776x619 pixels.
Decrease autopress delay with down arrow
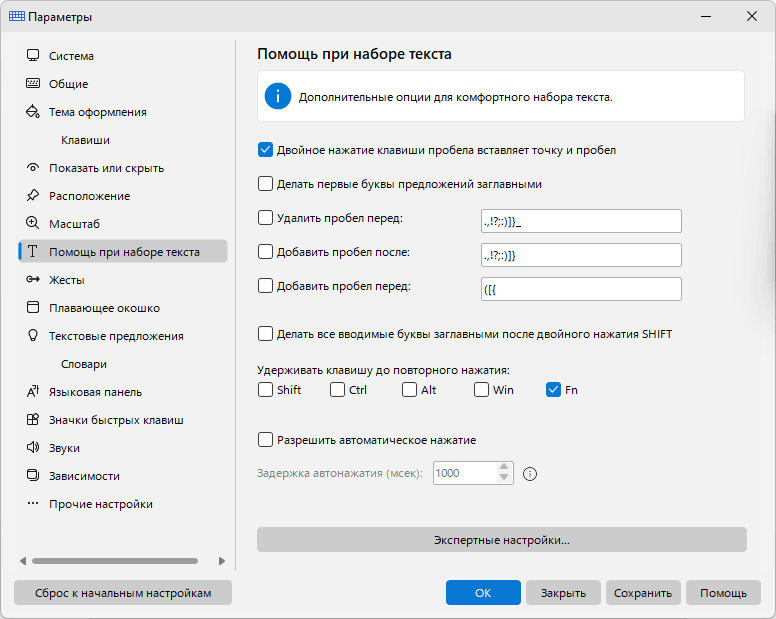pos(504,477)
